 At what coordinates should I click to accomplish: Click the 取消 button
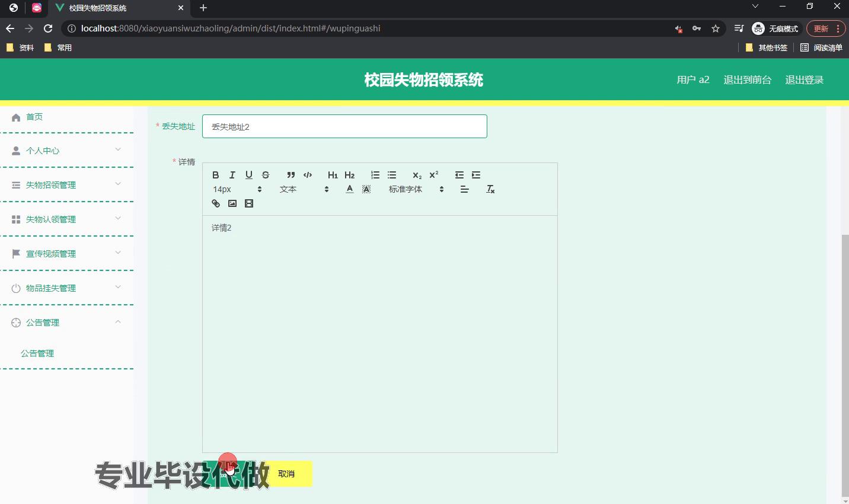[x=286, y=474]
